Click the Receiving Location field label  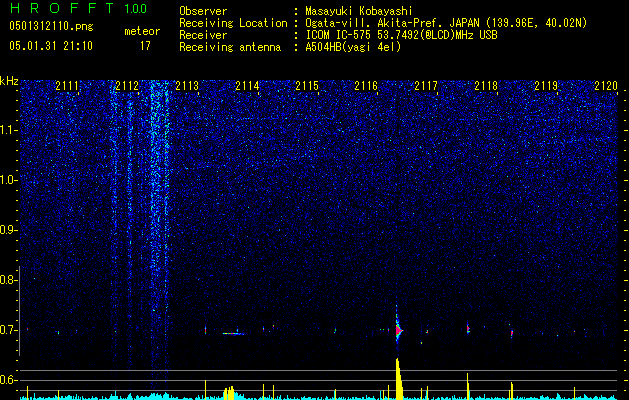[x=233, y=23]
